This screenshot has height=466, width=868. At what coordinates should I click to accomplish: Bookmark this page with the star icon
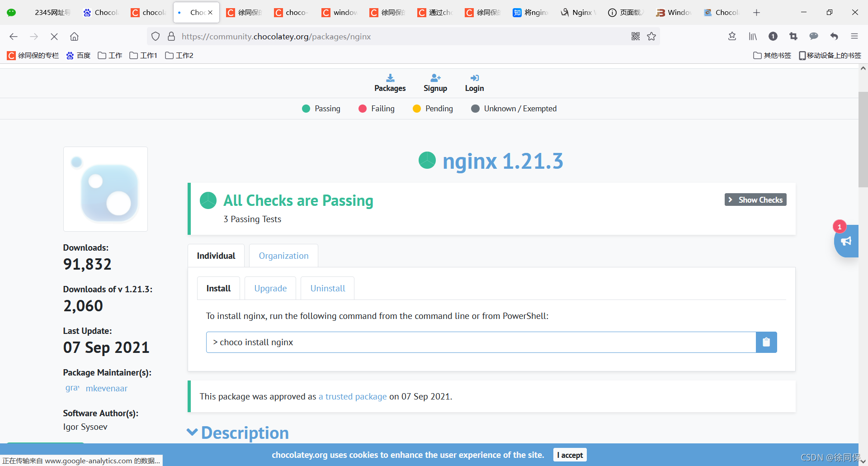(651, 37)
